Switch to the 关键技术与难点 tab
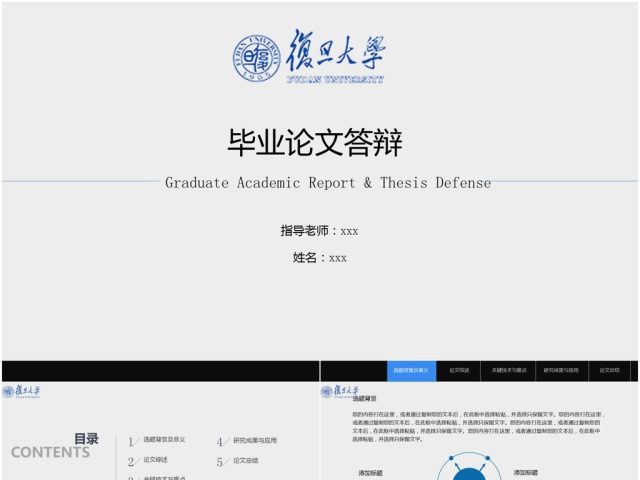 click(x=509, y=371)
